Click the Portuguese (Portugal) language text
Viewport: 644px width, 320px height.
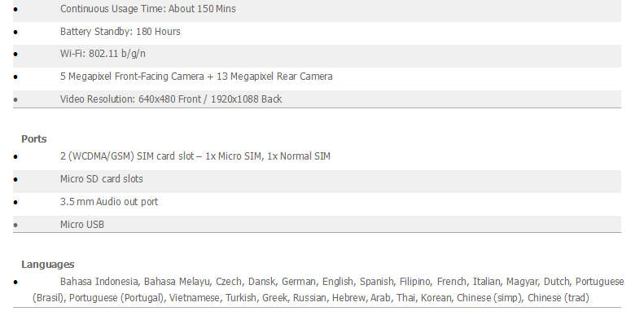coord(116,298)
